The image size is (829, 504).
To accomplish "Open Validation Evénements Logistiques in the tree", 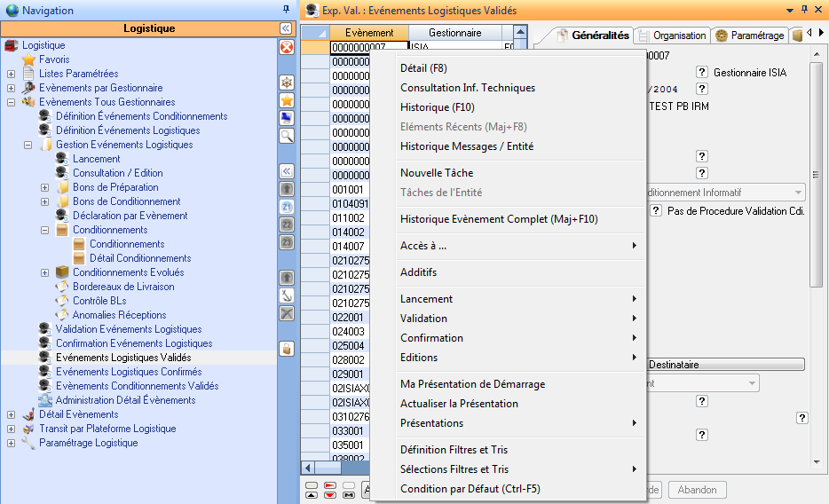I will click(129, 329).
